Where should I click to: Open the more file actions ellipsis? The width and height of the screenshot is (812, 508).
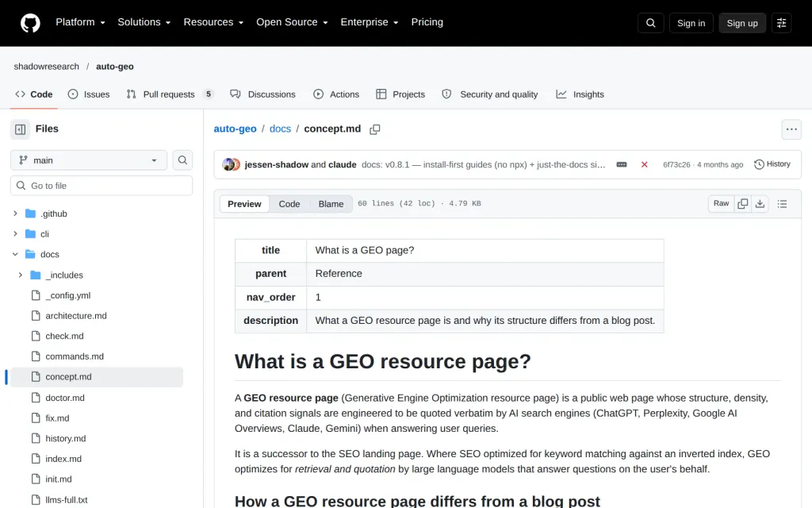tap(791, 129)
